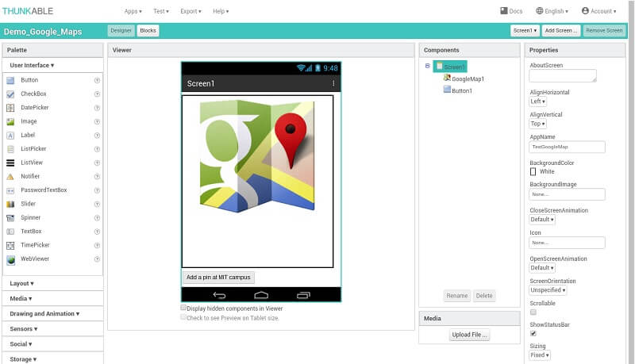Collapse the User Interface palette section
Viewport: 635px width, 364px height.
(x=32, y=65)
